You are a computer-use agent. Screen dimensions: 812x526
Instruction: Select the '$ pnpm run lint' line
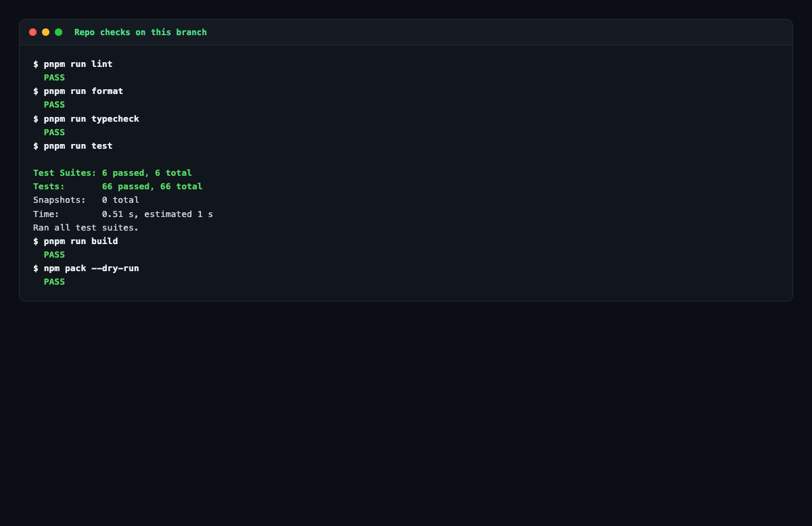73,64
